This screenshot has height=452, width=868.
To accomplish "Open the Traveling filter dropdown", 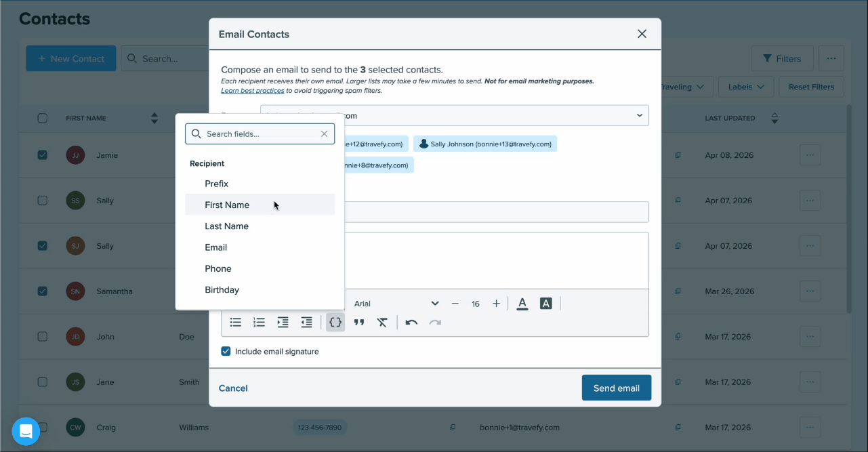I will (686, 87).
